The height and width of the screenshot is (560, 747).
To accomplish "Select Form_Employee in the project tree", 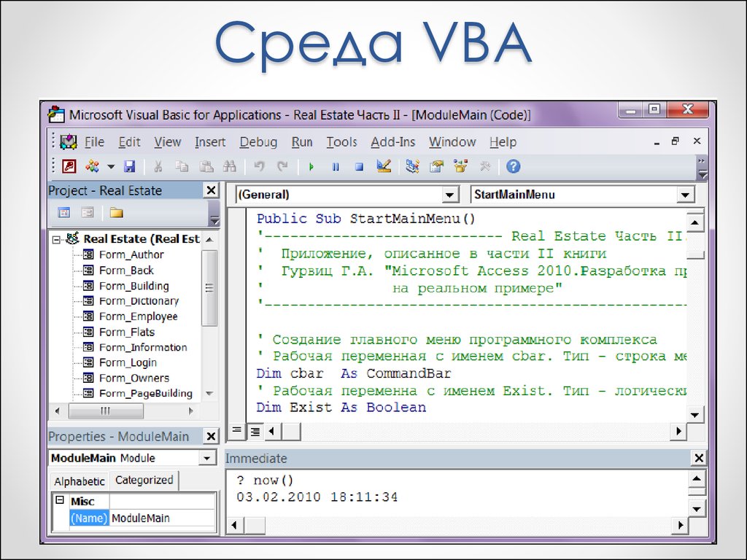I will 138,316.
